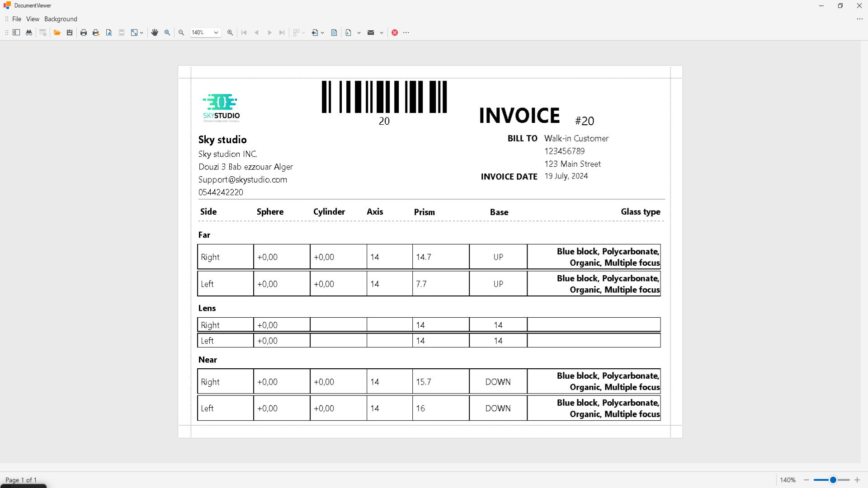Viewport: 868px width, 488px height.
Task: Select the Hand pan tool
Action: pos(155,33)
